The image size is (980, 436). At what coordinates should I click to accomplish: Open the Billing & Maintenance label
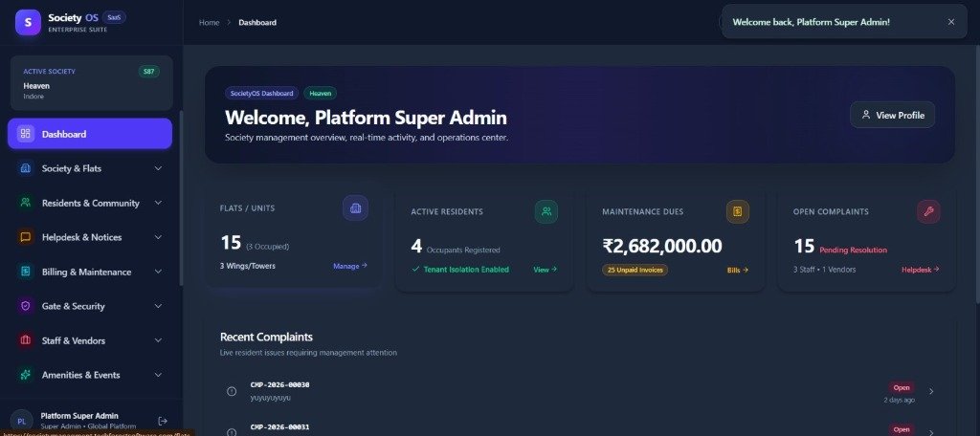point(87,272)
